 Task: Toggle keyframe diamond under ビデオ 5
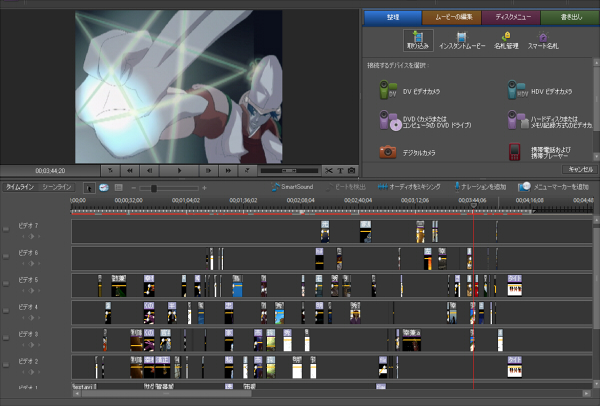point(31,291)
